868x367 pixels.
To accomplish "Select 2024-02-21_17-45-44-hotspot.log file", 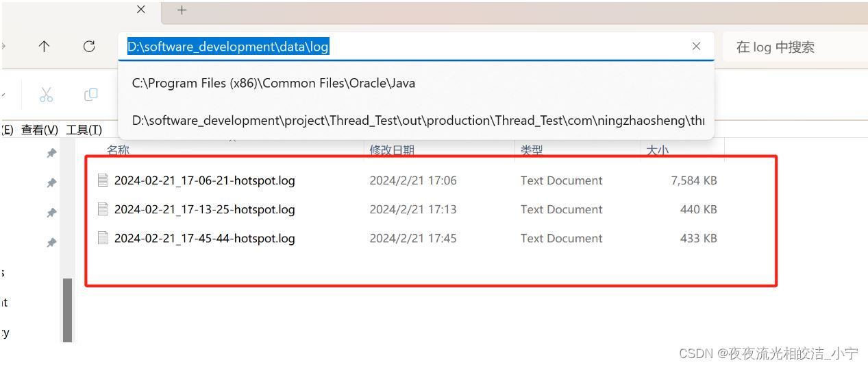I will click(204, 239).
